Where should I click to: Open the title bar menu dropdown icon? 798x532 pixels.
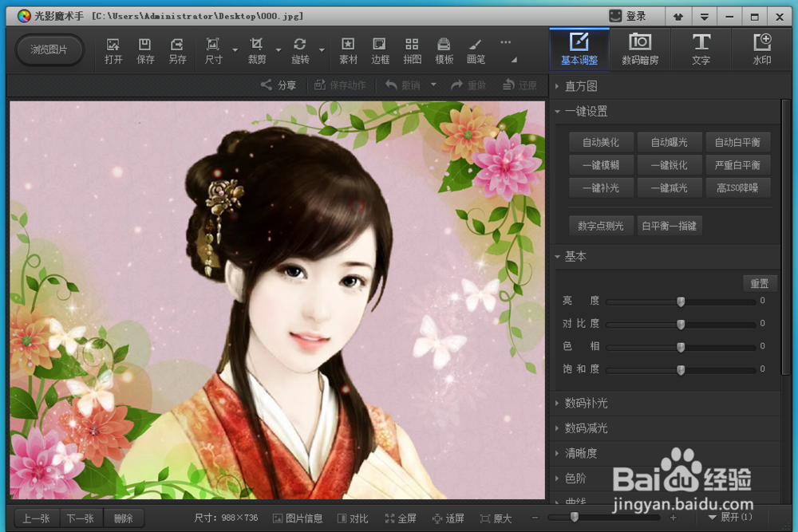coord(704,17)
